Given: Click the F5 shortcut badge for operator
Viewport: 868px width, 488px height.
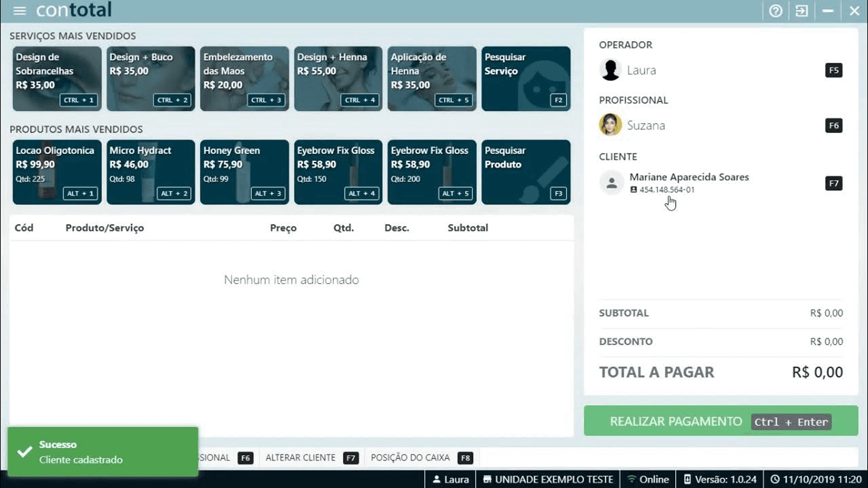Looking at the screenshot, I should 834,70.
